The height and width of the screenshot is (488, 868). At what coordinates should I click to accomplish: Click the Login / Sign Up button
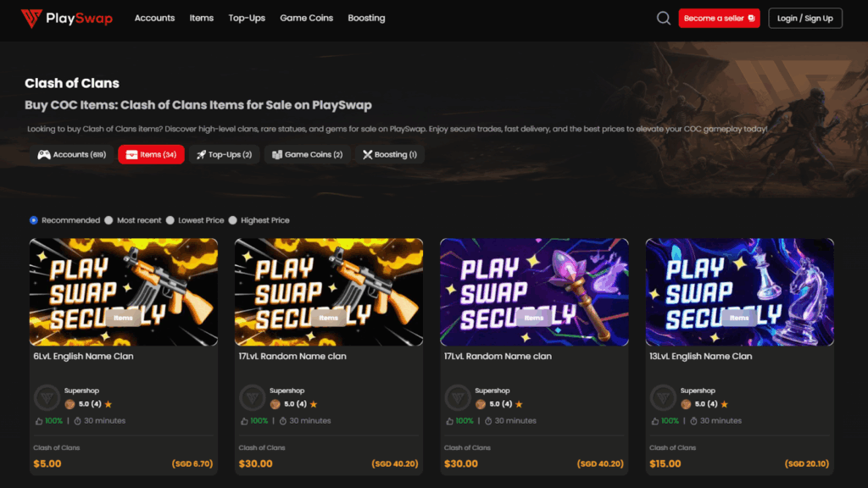pyautogui.click(x=804, y=18)
